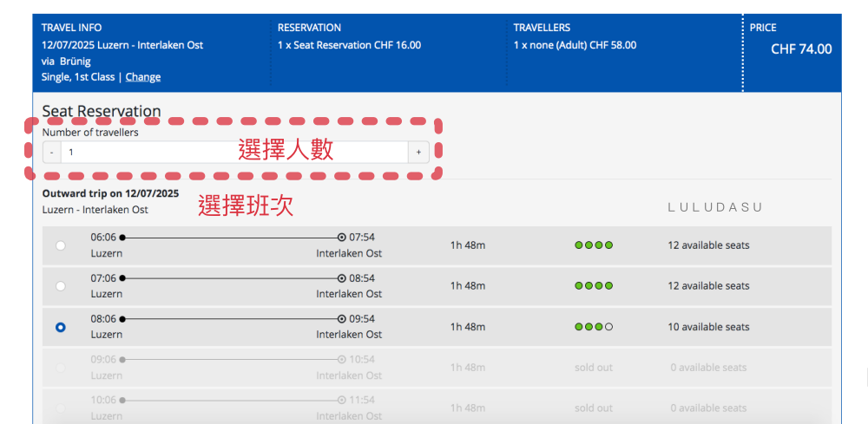This screenshot has height=424, width=868.
Task: Select the 07:06 Luzern departure radio button
Action: click(61, 286)
